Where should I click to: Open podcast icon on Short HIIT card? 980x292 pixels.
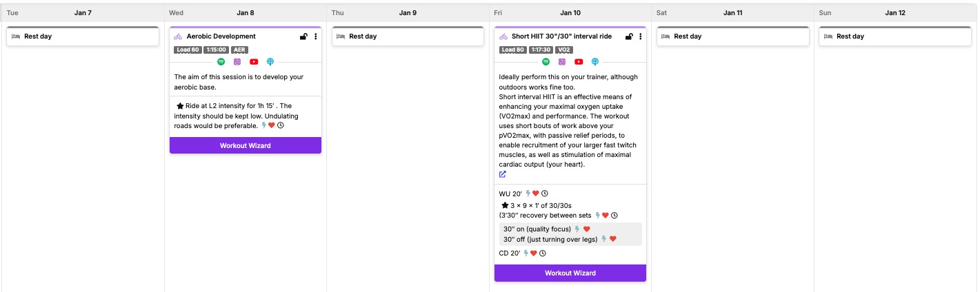595,62
